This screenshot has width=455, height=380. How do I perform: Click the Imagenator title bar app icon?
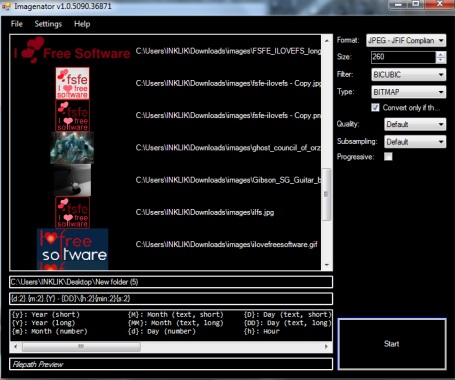coord(6,6)
